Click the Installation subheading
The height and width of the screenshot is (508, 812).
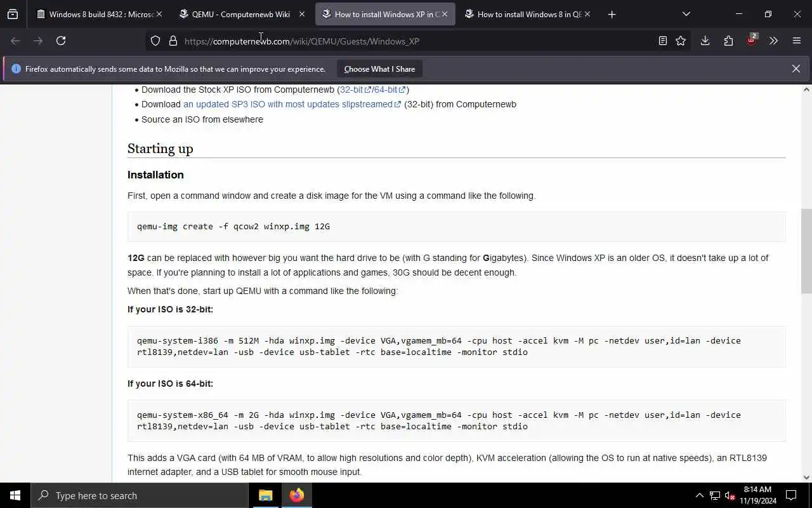(x=155, y=175)
